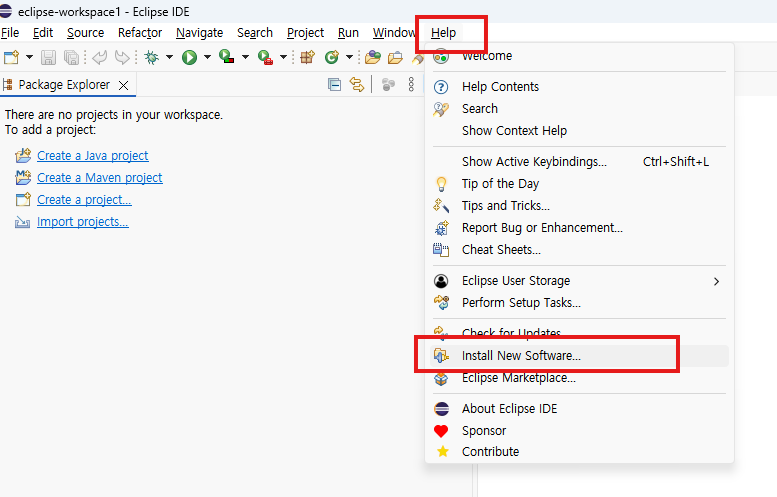Screen dimensions: 777x497
Task: Click the Save All toolbar icon
Action: [71, 57]
